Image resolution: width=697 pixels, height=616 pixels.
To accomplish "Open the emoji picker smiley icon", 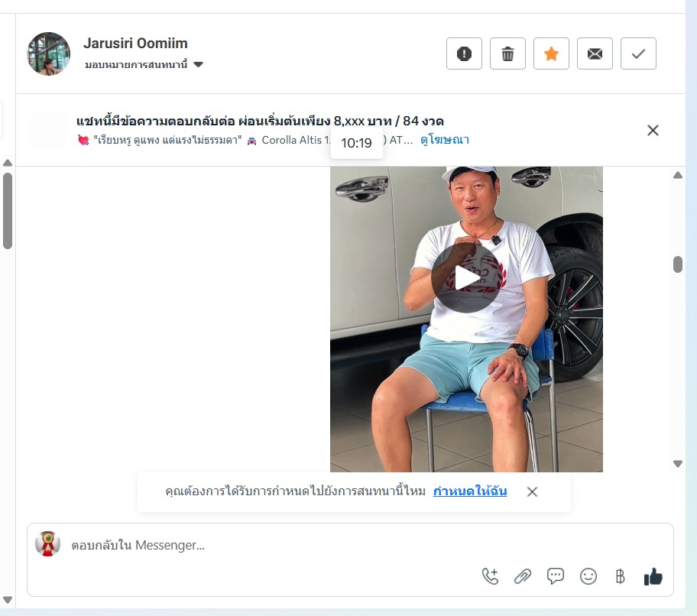I will point(588,576).
